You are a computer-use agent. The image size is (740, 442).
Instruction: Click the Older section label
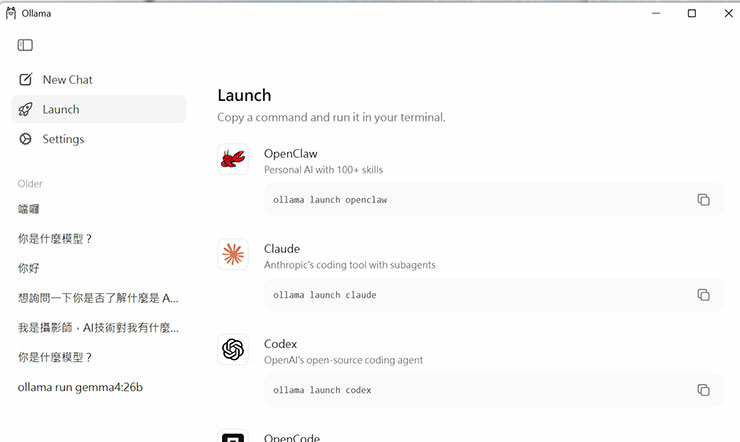[30, 183]
